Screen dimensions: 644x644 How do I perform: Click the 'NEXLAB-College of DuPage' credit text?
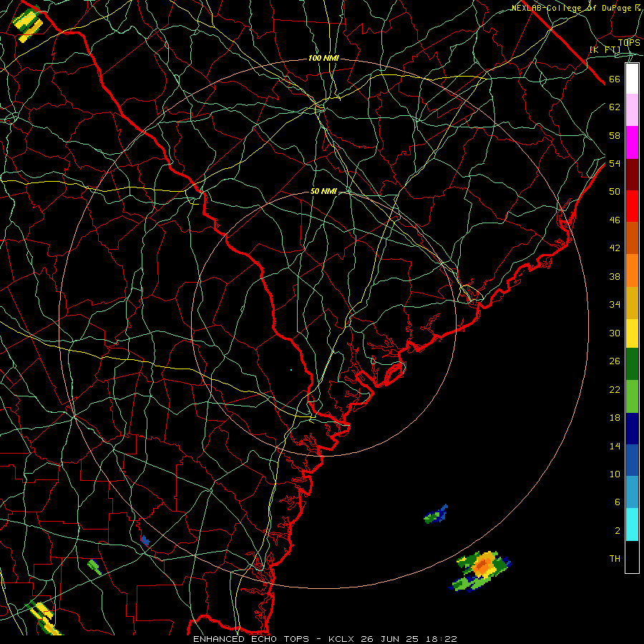click(x=572, y=8)
